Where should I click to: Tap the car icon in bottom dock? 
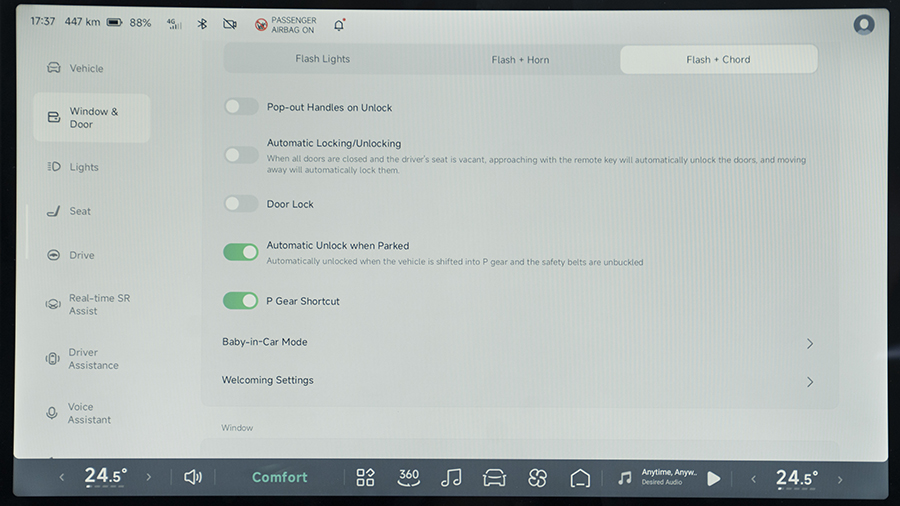(x=494, y=478)
